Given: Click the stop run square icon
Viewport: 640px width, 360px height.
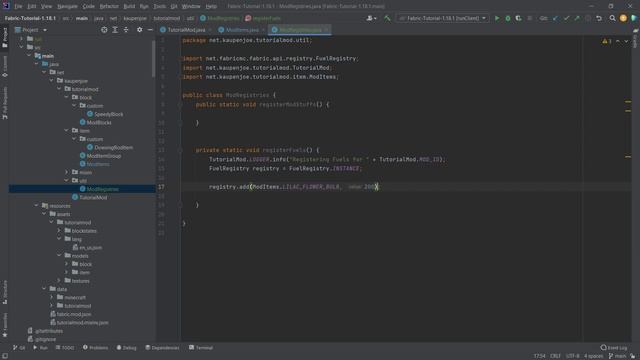Looking at the screenshot, I should pos(530,18).
